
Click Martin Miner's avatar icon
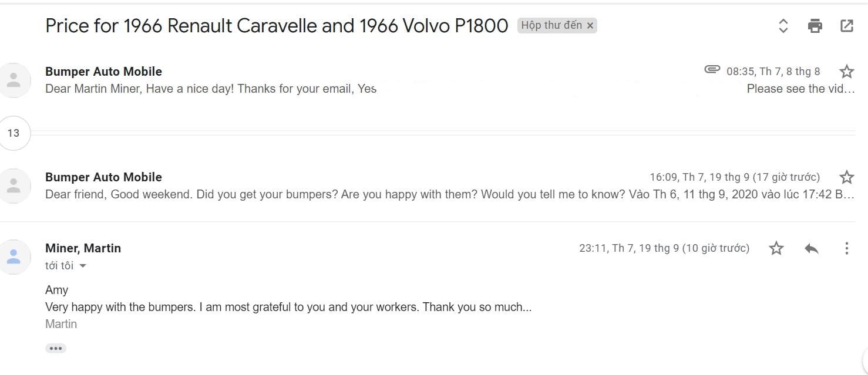14,256
